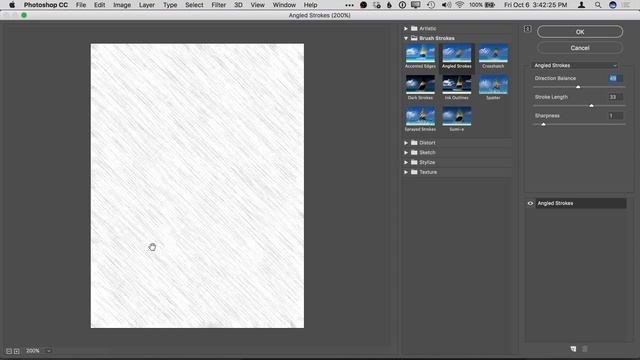This screenshot has height=360, width=640.
Task: Click the volume speaker icon
Action: pyautogui.click(x=446, y=5)
